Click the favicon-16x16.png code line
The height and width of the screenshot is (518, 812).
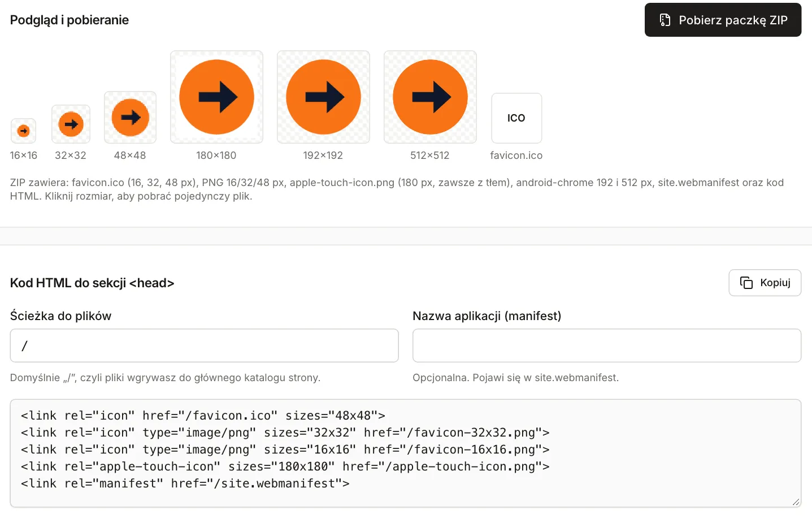pyautogui.click(x=285, y=450)
